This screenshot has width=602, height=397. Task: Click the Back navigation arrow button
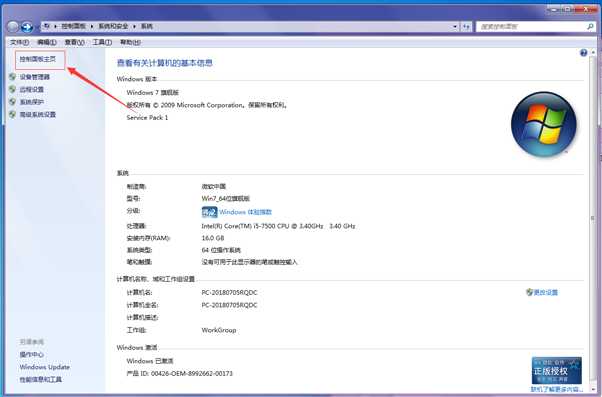click(13, 26)
